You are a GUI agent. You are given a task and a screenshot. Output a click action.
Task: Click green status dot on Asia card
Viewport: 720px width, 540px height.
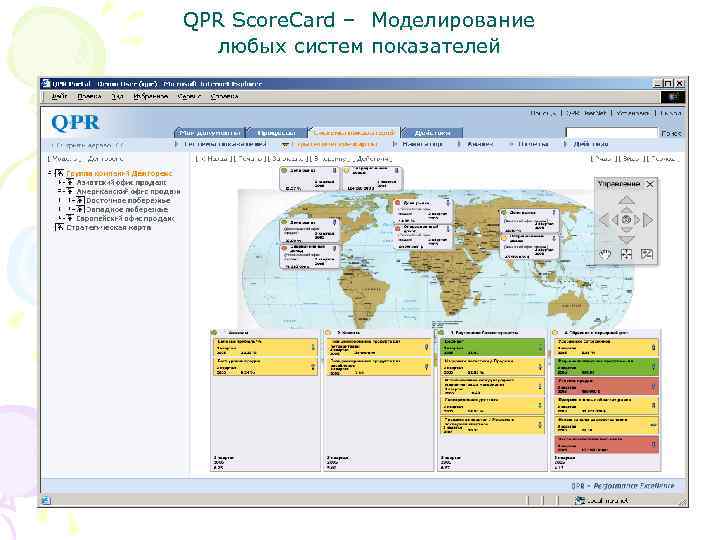tap(504, 213)
